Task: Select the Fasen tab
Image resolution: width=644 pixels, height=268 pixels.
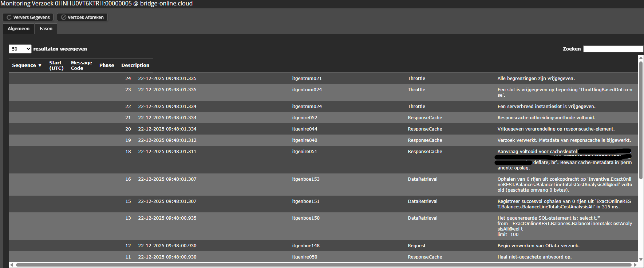Action: point(46,29)
